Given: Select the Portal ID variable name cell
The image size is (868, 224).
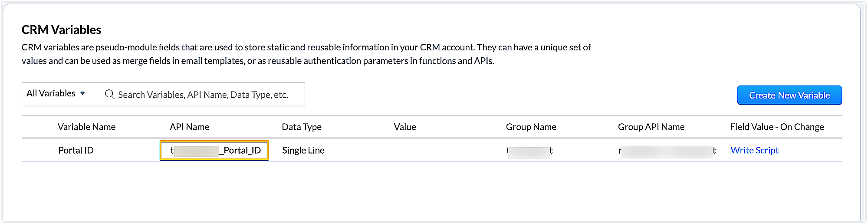Looking at the screenshot, I should [76, 150].
